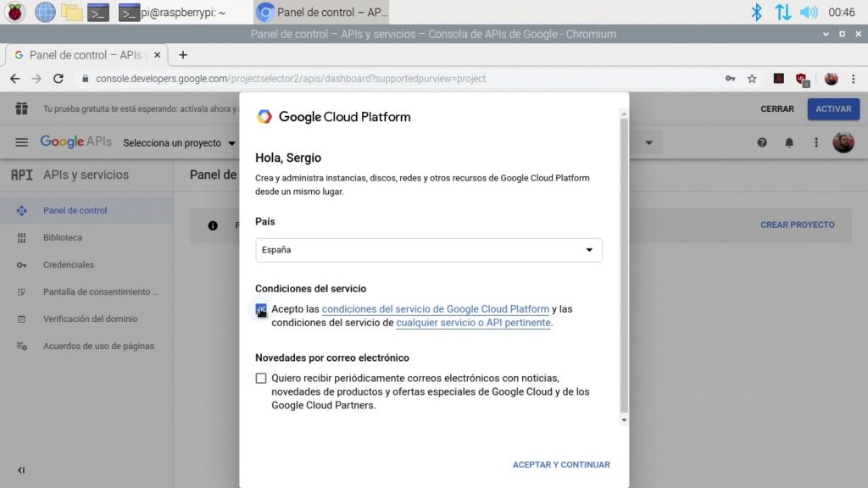This screenshot has height=488, width=868.
Task: Open the red shield blocker extension
Action: [802, 80]
